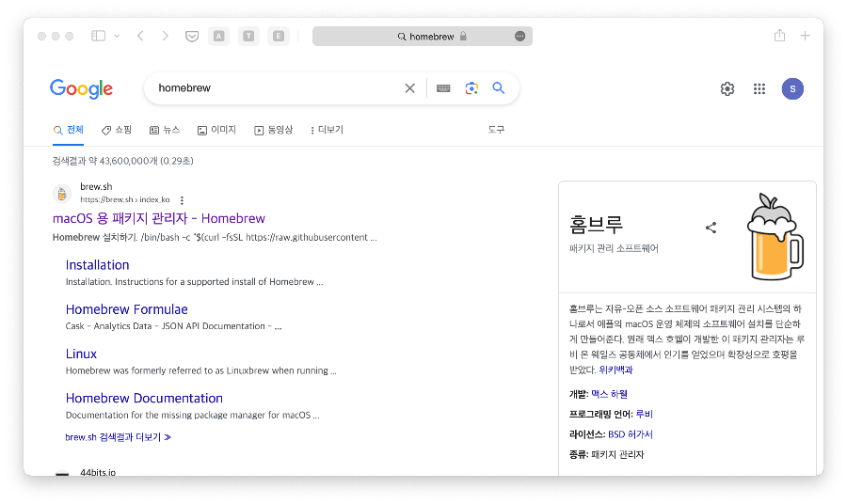Open the BSD 허가서 license link
The width and height of the screenshot is (847, 504).
631,434
